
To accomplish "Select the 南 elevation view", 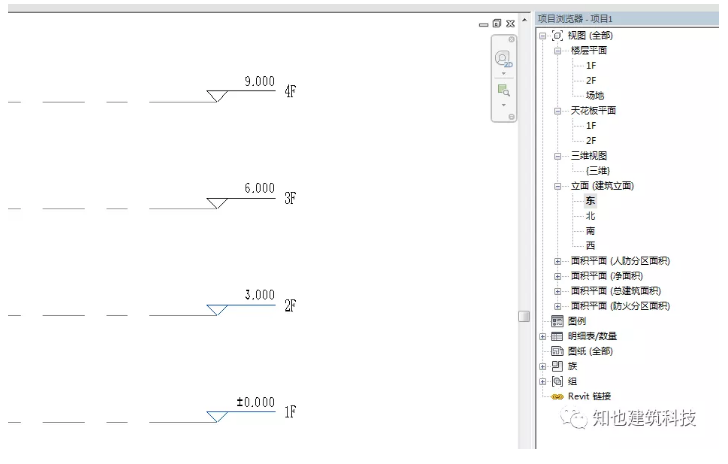I will [590, 231].
